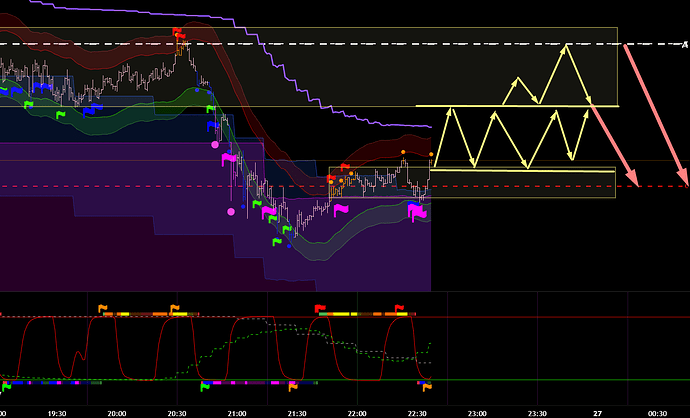The height and width of the screenshot is (418, 690).
Task: Click the green flag at the lowest price
Action: click(275, 241)
